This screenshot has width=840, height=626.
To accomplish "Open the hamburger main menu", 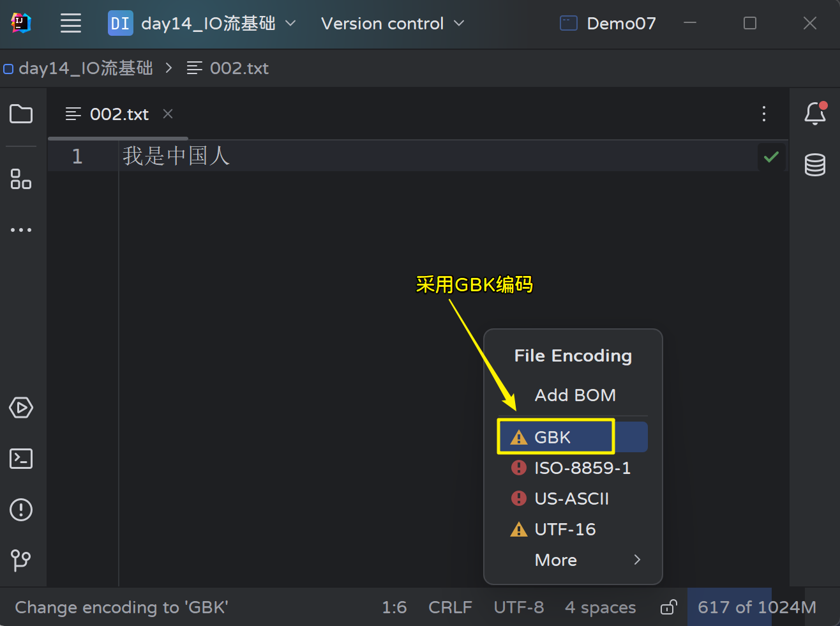I will [71, 24].
